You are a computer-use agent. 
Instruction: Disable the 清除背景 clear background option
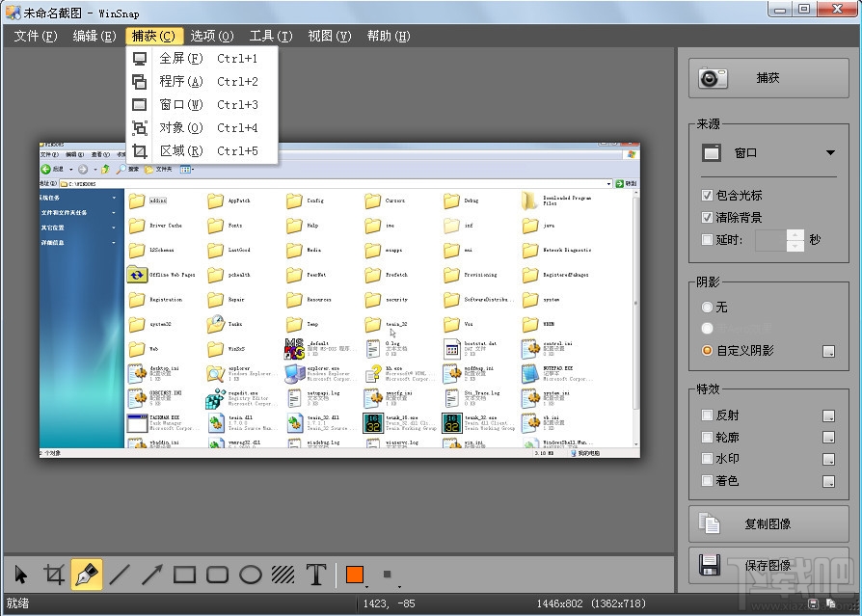click(708, 217)
